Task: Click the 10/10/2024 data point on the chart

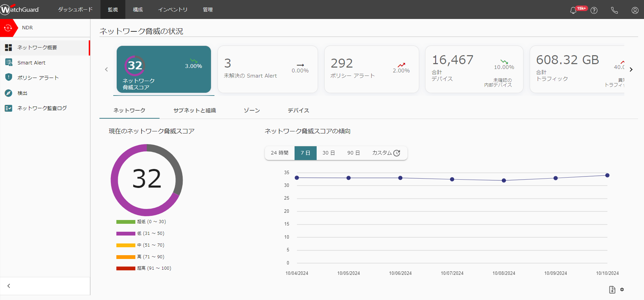Action: tap(607, 175)
